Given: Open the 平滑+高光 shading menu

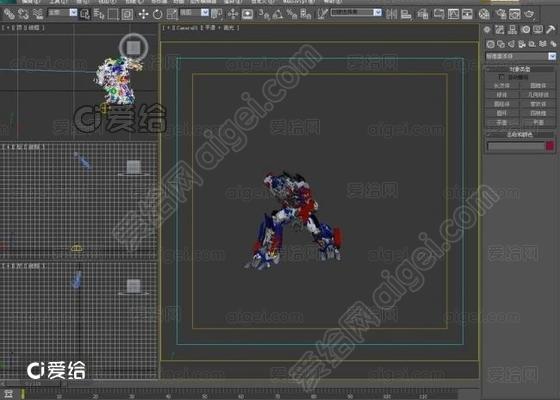Looking at the screenshot, I should tap(220, 28).
